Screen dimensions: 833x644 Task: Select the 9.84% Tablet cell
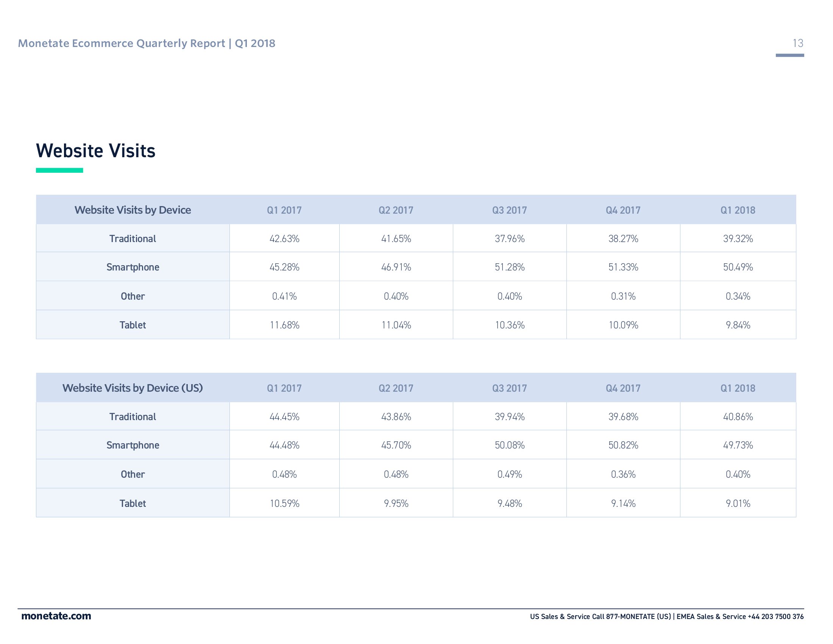pyautogui.click(x=738, y=325)
